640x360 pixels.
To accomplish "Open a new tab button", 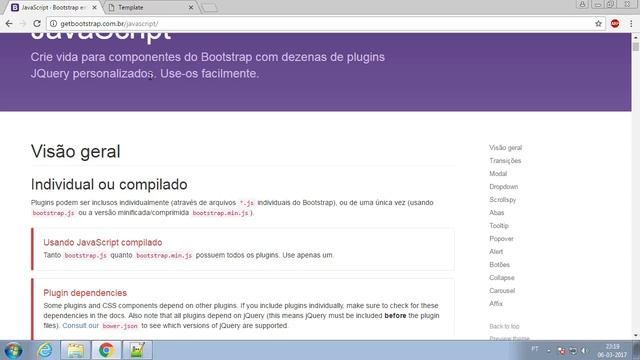I will (209, 7).
